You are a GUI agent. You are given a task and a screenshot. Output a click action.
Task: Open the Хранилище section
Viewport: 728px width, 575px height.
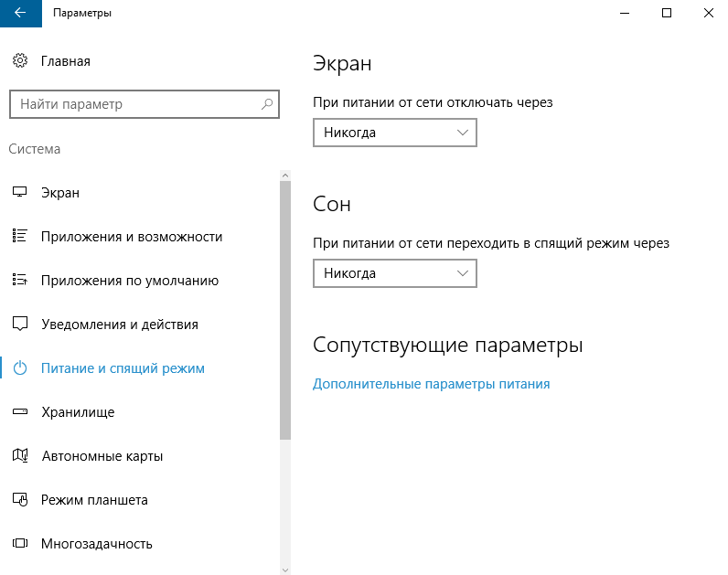(78, 412)
